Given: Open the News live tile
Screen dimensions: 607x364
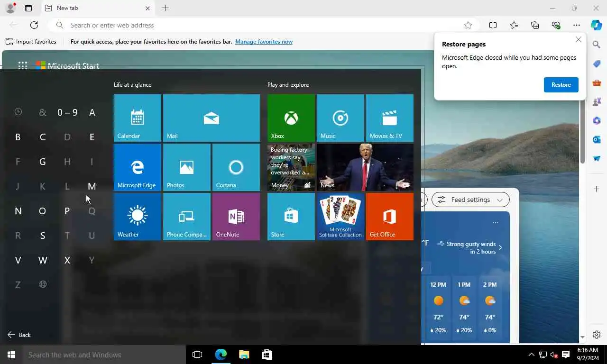Looking at the screenshot, I should point(365,167).
